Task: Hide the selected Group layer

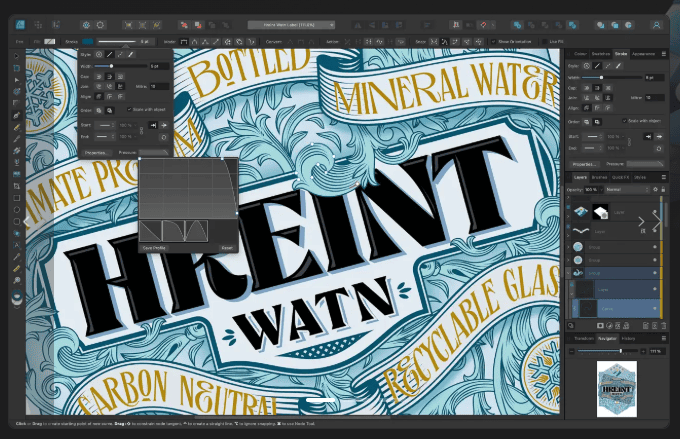Action: (655, 272)
